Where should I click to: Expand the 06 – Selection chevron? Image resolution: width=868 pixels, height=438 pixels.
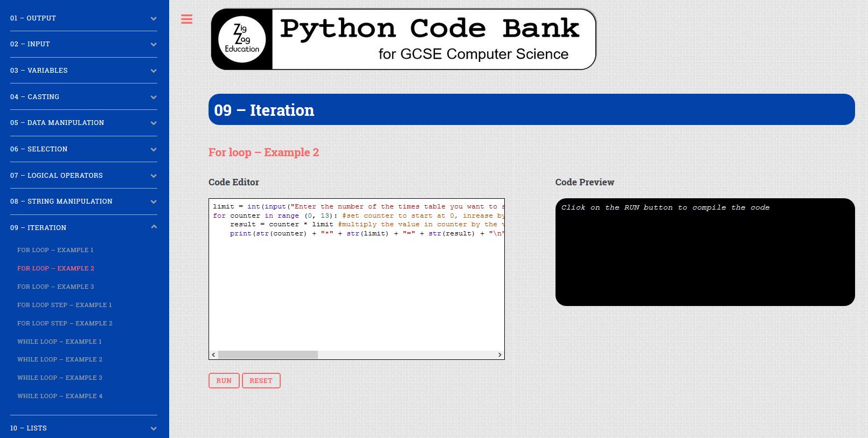coord(154,150)
